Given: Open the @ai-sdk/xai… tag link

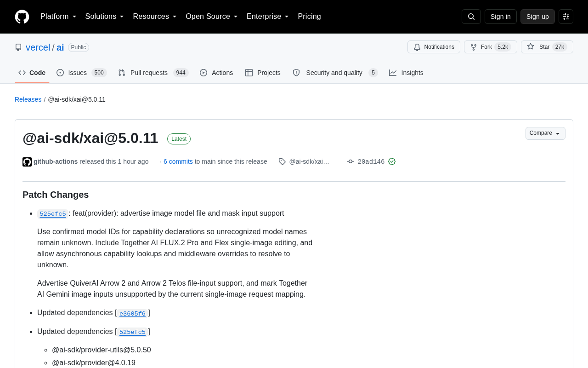Looking at the screenshot, I should [309, 161].
